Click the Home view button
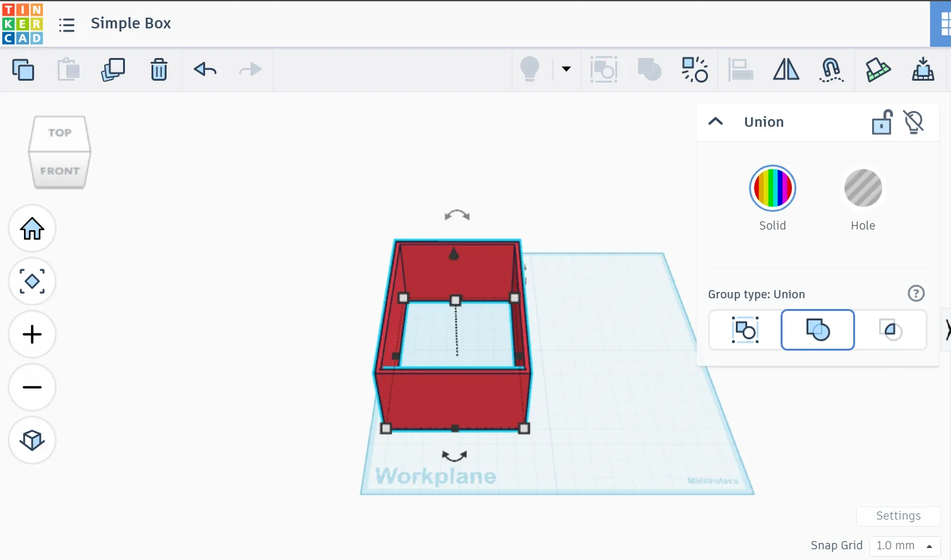Screen dimensions: 951x560 point(32,228)
